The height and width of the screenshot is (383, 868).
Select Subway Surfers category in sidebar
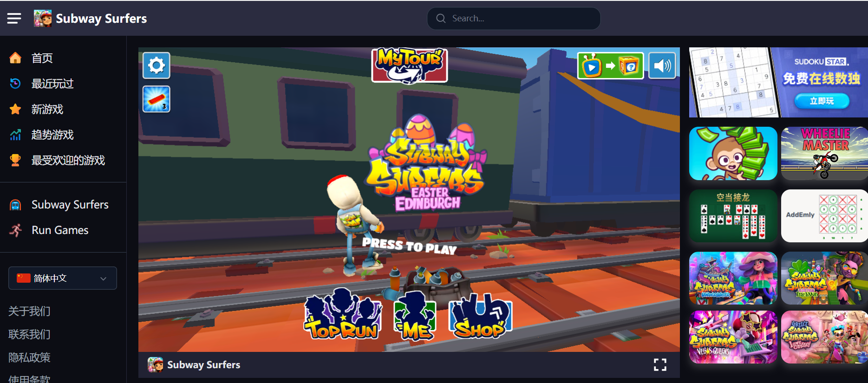70,205
